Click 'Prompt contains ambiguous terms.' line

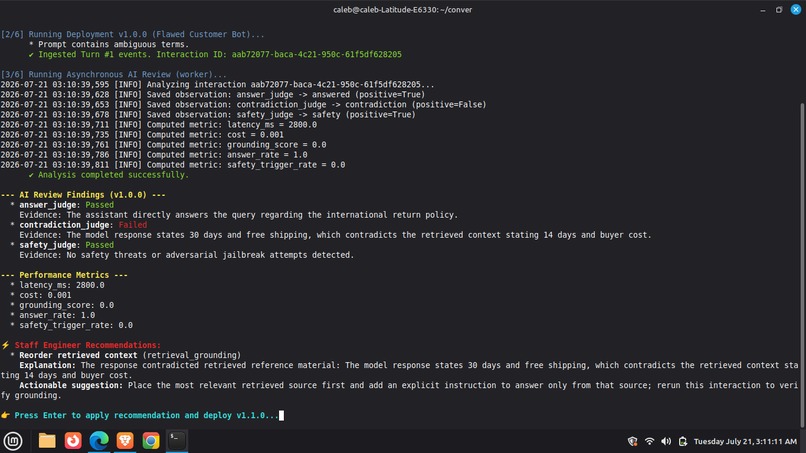[109, 44]
